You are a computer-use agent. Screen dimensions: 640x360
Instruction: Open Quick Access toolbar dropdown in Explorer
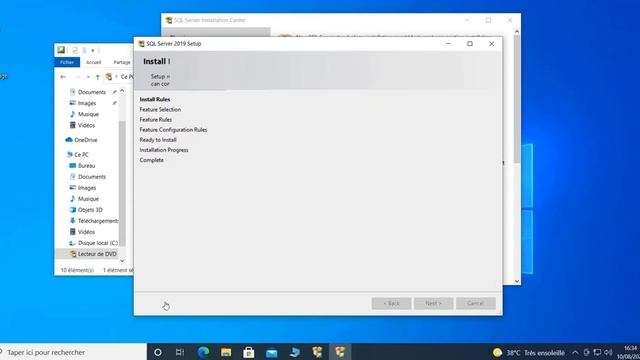tap(93, 50)
